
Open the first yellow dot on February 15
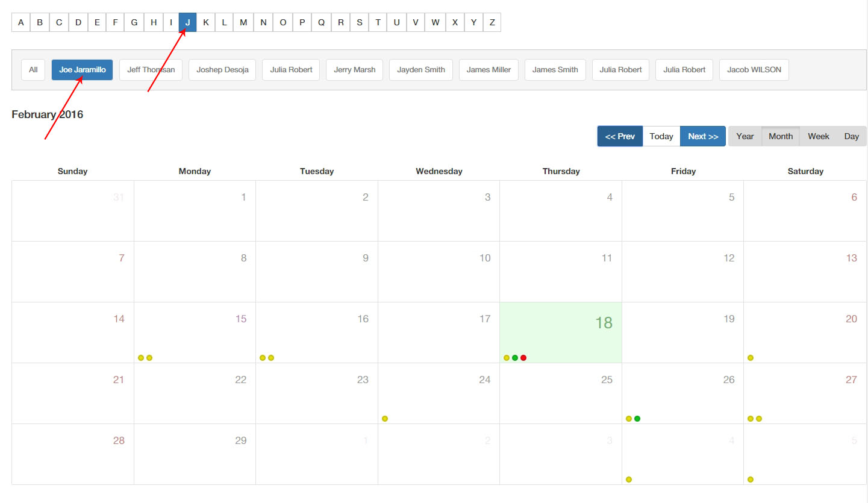pyautogui.click(x=141, y=358)
